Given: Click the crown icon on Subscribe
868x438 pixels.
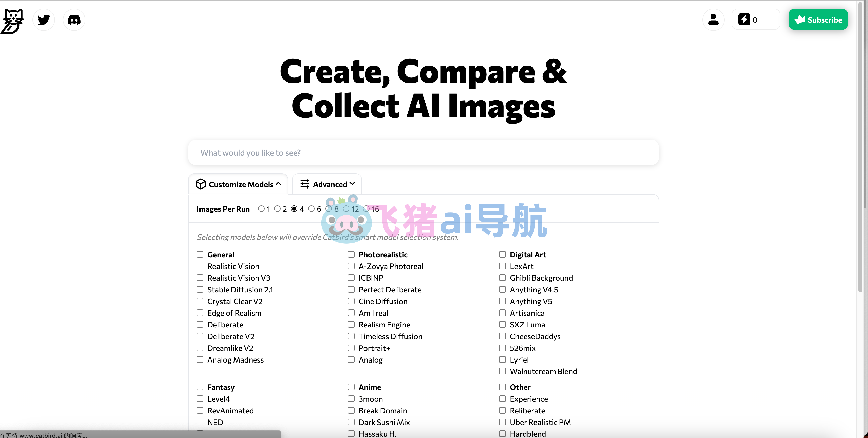Looking at the screenshot, I should (799, 20).
